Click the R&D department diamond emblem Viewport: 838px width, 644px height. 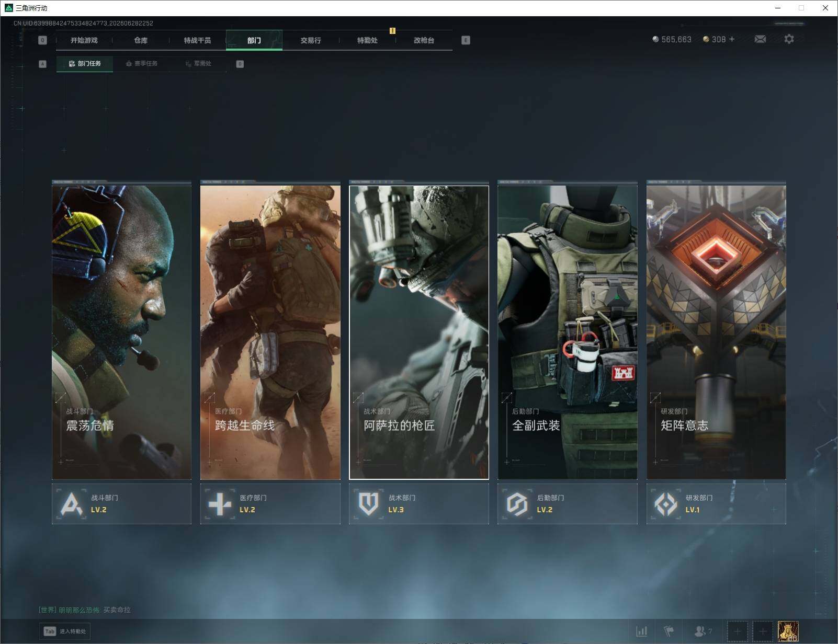[666, 504]
